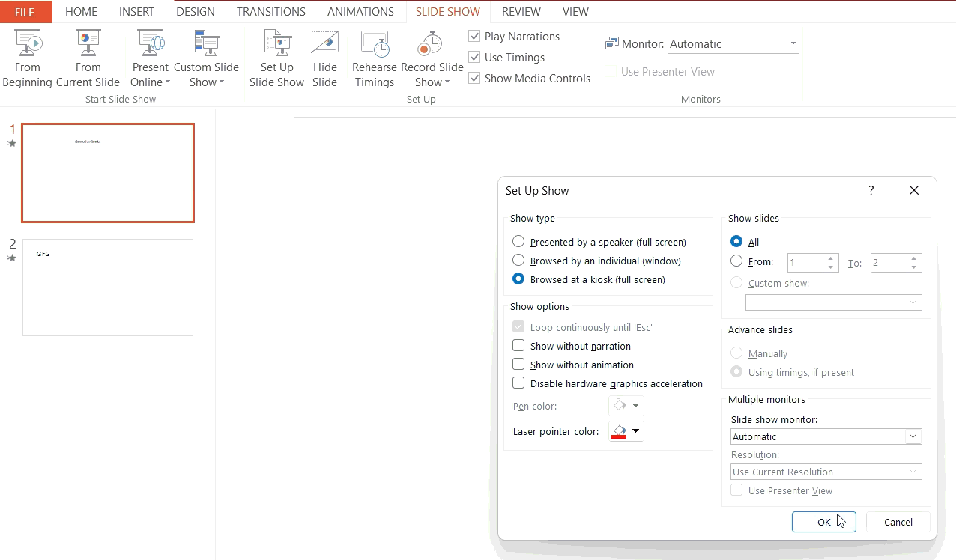Open the ANIMATIONS tab
Viewport: 956px width, 560px height.
360,12
